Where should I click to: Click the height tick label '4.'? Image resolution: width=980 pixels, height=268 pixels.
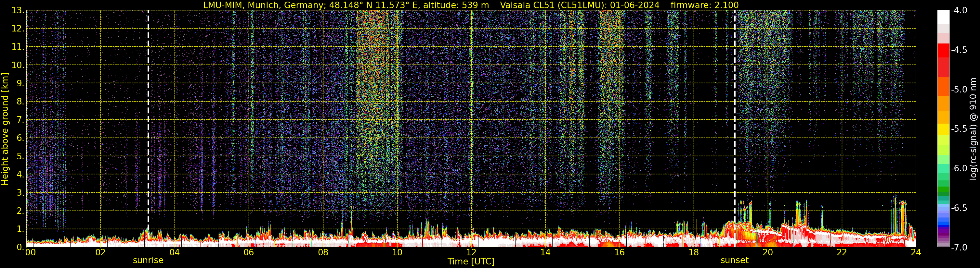tap(20, 174)
